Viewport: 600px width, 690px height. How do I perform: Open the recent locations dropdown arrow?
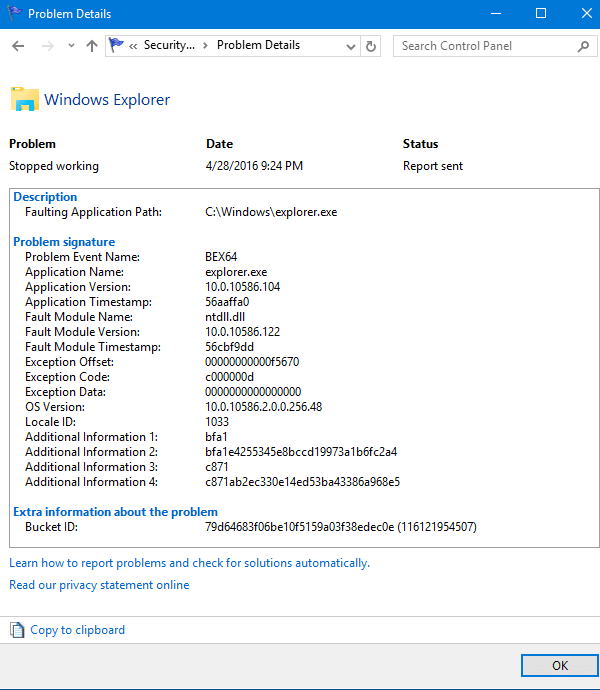71,46
